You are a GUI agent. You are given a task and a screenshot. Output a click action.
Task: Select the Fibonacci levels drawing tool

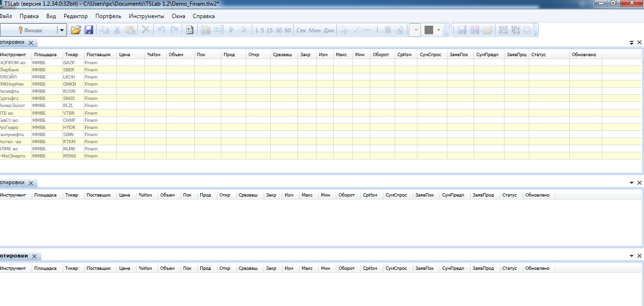tap(388, 30)
